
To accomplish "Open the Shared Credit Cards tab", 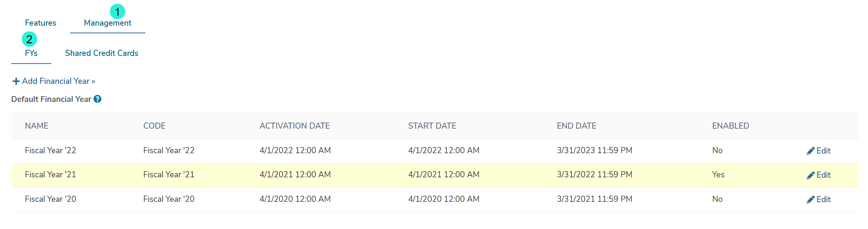I will tap(102, 53).
